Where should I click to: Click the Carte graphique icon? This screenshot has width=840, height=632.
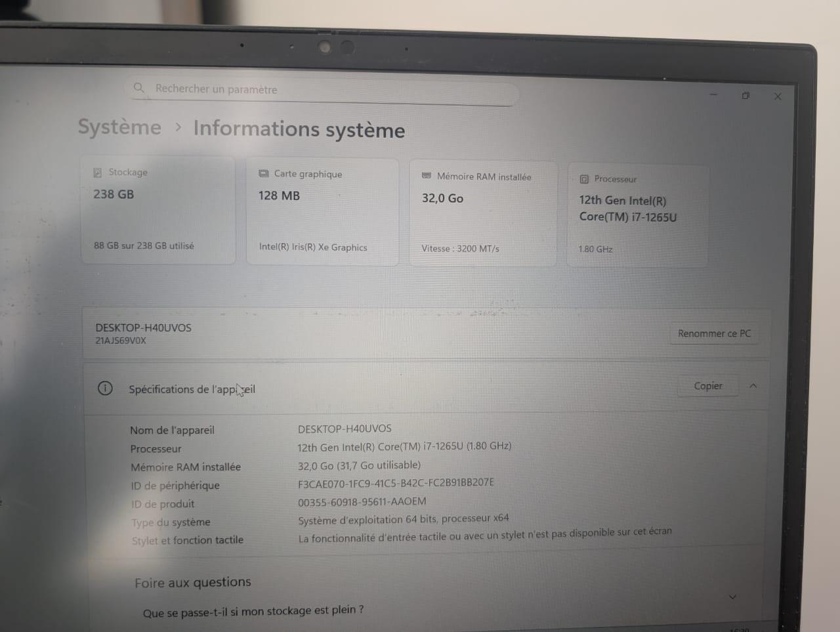tap(264, 173)
